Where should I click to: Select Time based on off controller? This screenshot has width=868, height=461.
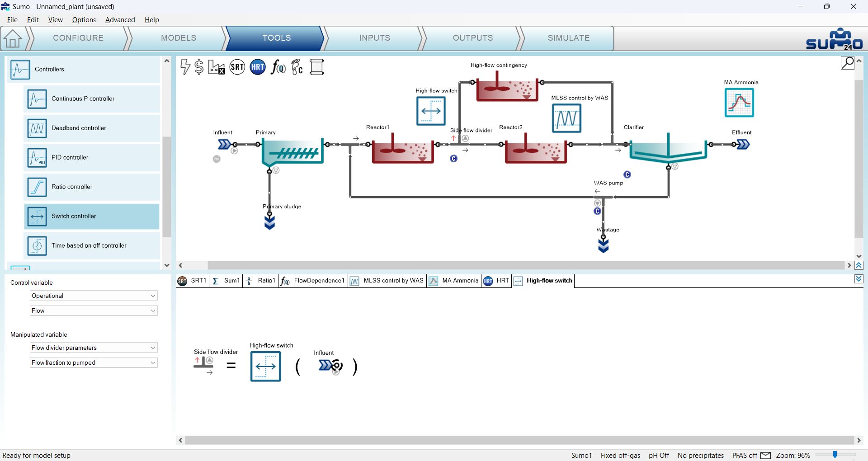(x=92, y=245)
